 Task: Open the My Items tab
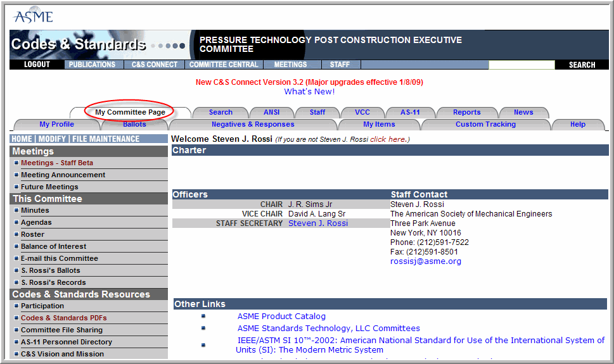coord(379,125)
